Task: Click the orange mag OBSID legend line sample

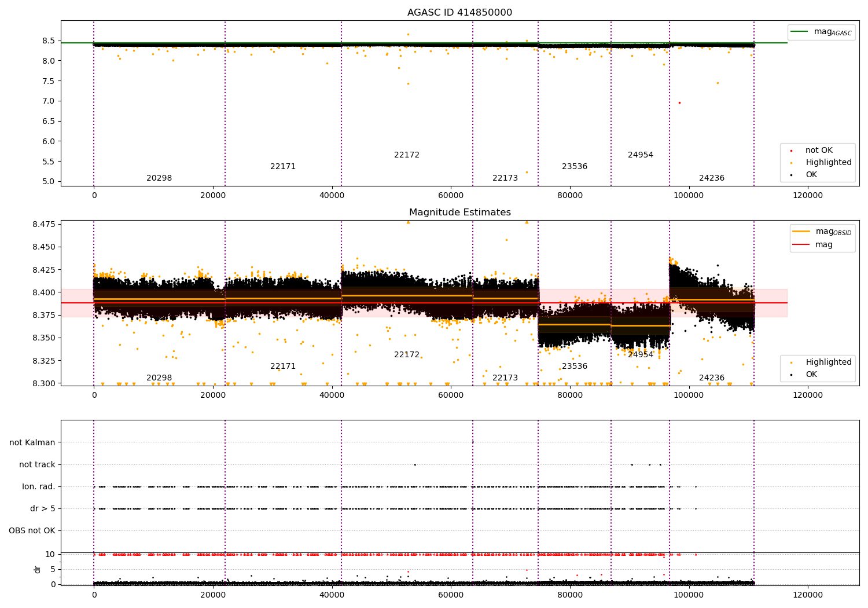Action: [801, 232]
